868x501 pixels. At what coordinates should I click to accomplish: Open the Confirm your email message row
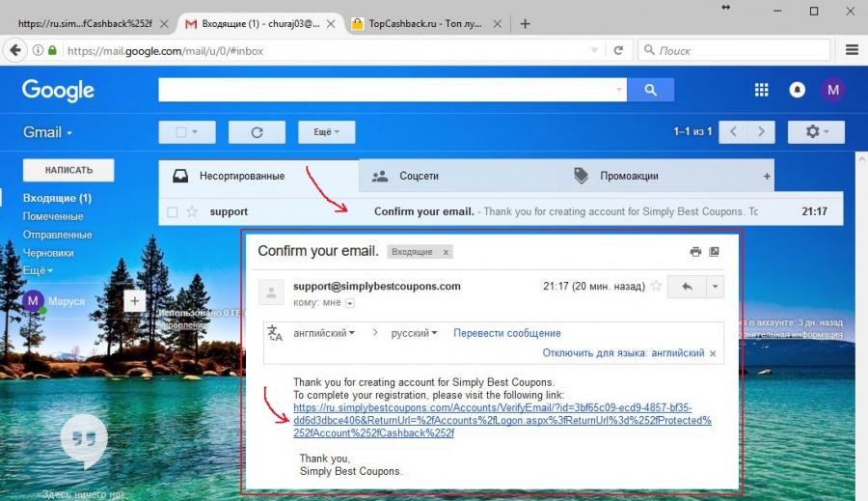tap(501, 211)
